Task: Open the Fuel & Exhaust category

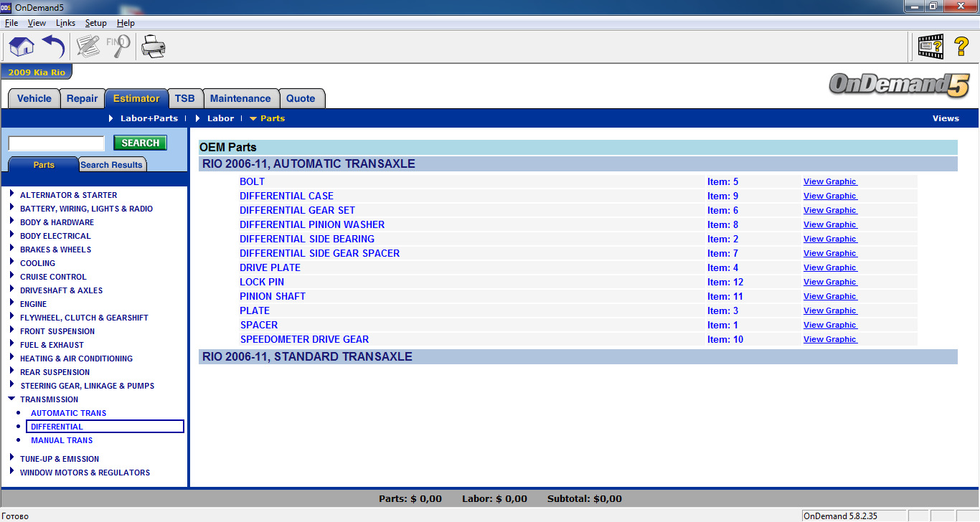Action: (52, 345)
